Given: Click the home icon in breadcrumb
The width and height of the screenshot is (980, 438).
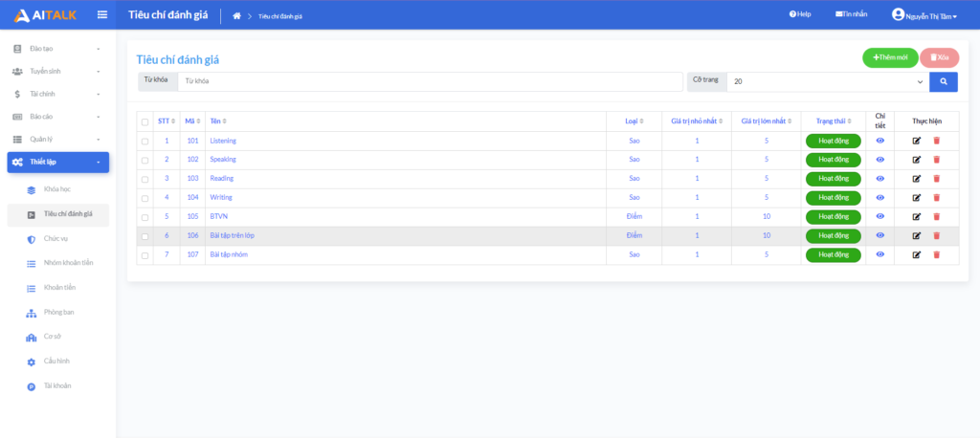Looking at the screenshot, I should (236, 16).
